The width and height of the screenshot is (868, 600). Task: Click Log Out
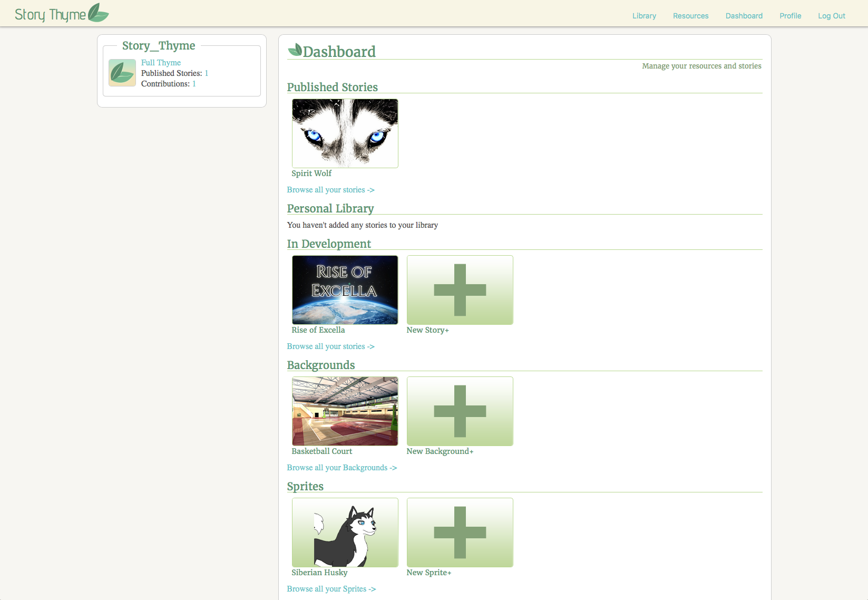(831, 16)
